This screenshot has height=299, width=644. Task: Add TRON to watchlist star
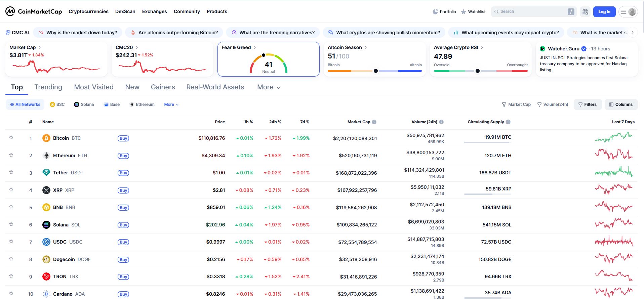[11, 276]
